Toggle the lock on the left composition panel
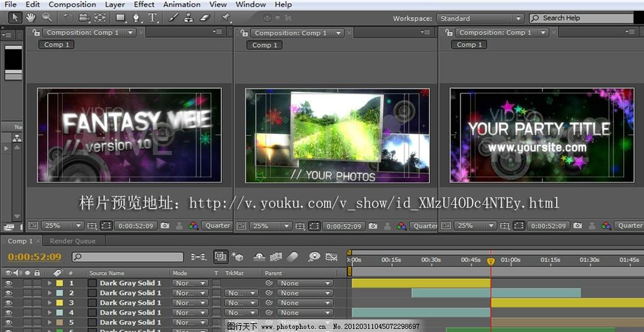The height and width of the screenshot is (332, 644). (x=35, y=33)
